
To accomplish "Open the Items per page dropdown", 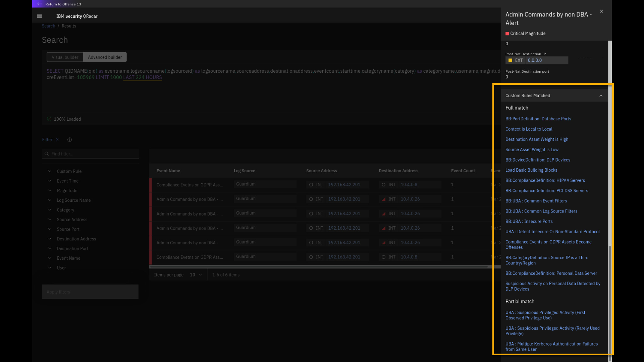I will pos(196,275).
